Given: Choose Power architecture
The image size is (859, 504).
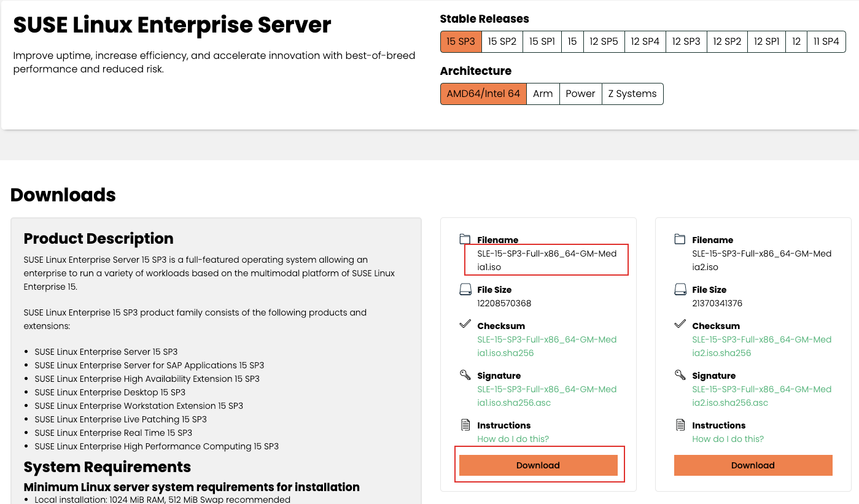Looking at the screenshot, I should point(580,94).
